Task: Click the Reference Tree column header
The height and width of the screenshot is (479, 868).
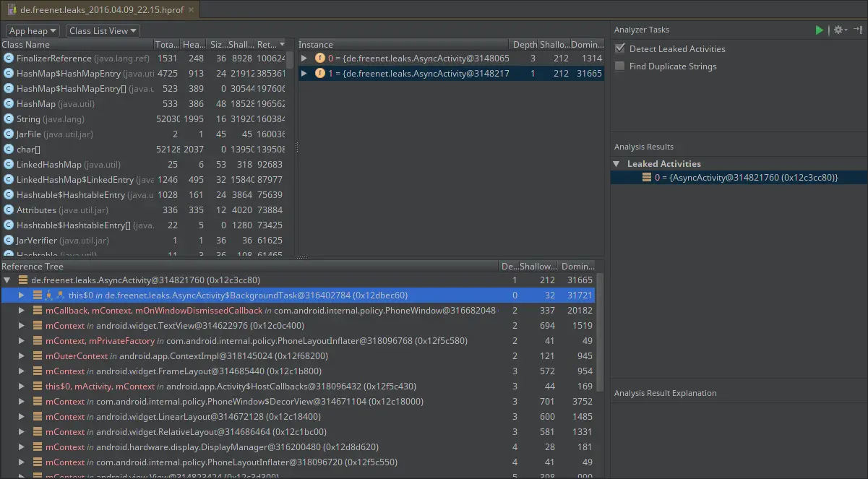Action: point(250,266)
